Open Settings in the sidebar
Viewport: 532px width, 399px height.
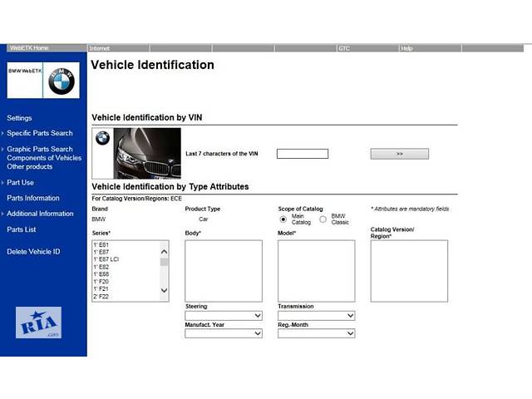19,118
